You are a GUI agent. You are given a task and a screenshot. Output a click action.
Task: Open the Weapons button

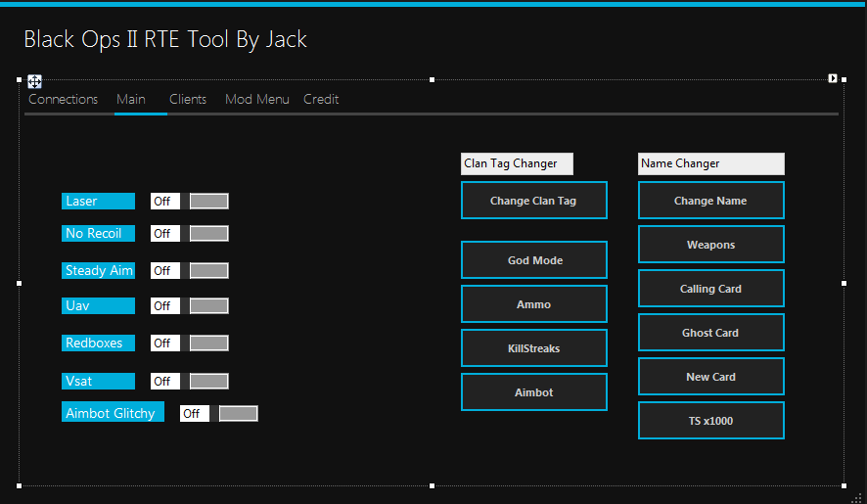pos(711,245)
